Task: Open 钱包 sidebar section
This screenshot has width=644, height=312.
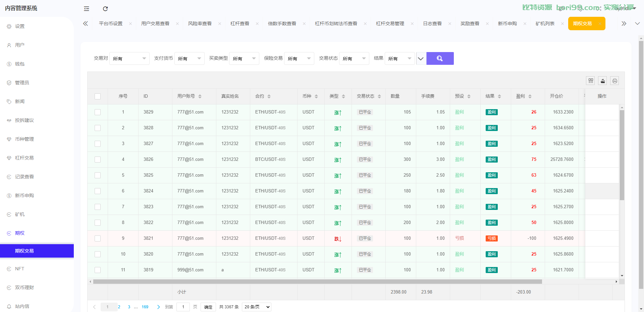Action: tap(20, 64)
